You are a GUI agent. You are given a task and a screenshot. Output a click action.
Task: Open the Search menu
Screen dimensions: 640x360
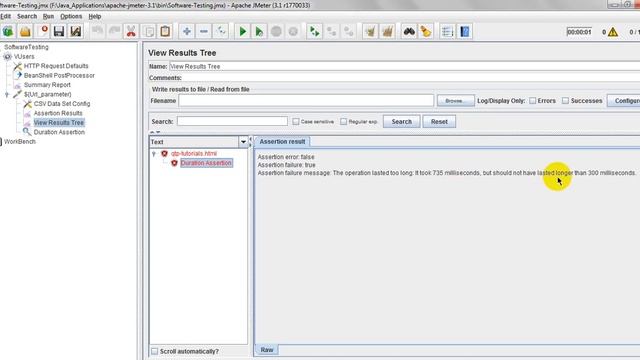click(27, 16)
